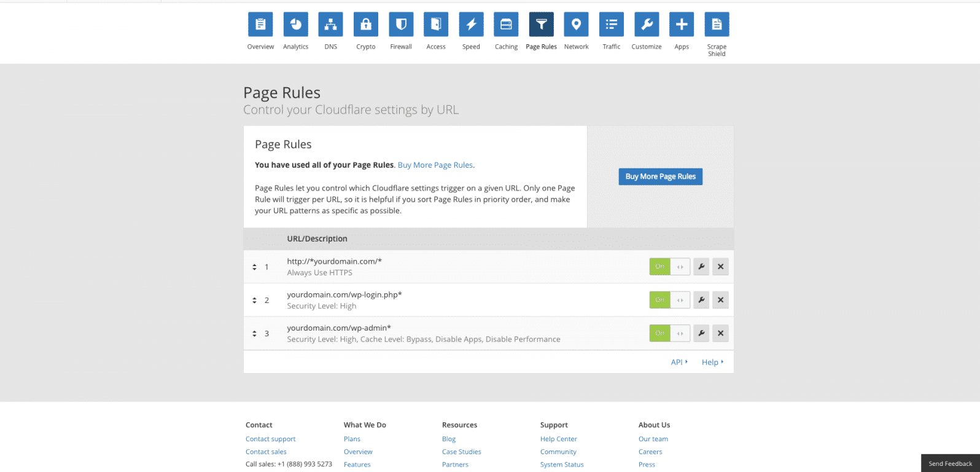Click the reorder handle for rule 1
Image resolution: width=980 pixels, height=472 pixels.
pyautogui.click(x=254, y=267)
